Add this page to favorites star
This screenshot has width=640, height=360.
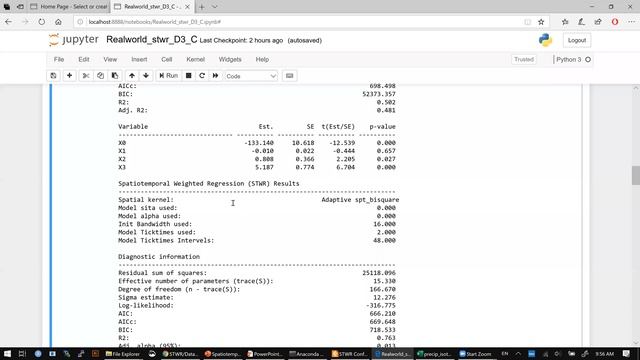click(x=541, y=22)
